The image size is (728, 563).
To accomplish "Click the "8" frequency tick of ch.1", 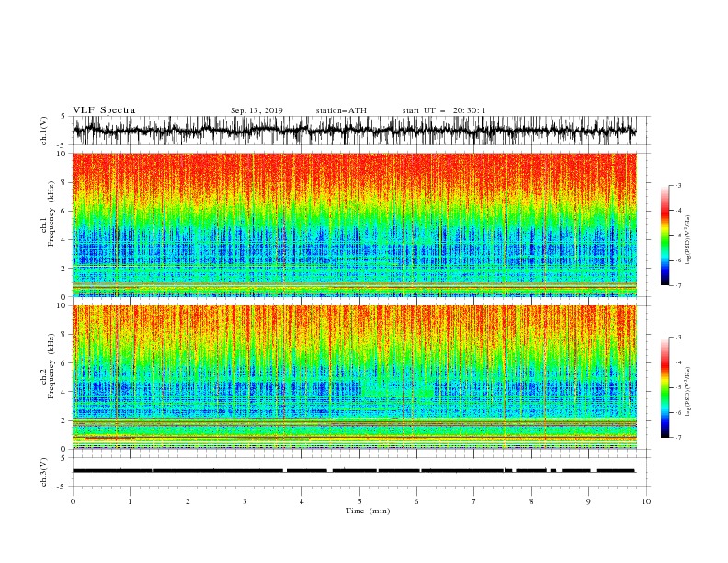I will tap(64, 182).
